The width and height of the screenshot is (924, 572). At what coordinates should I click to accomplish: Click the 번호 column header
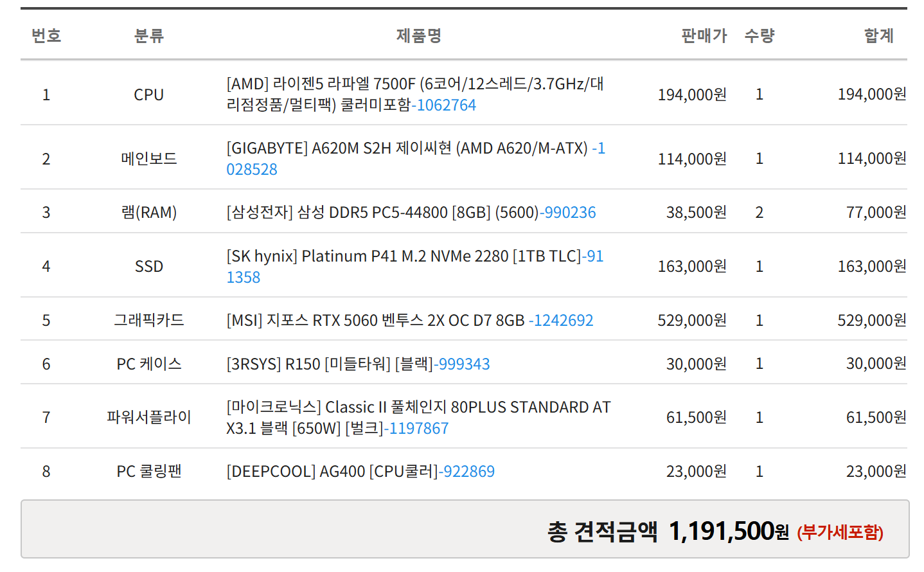pyautogui.click(x=46, y=37)
